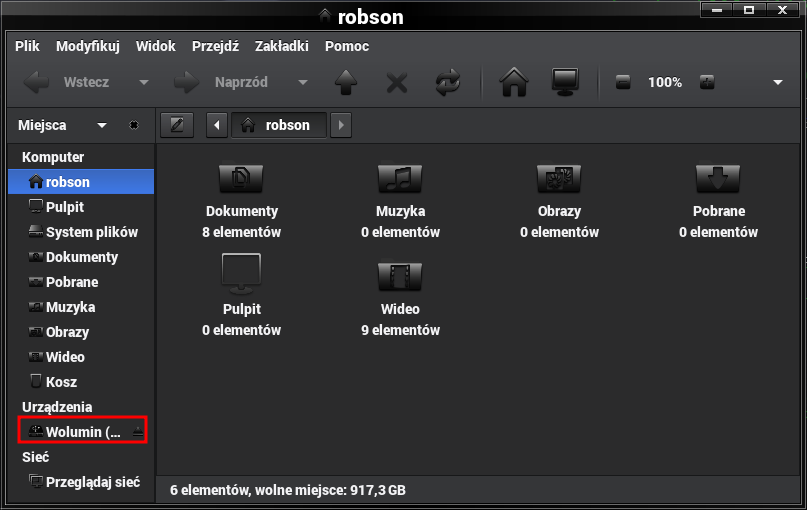Open Obrazy in the sidebar
Screen dimensions: 807x510
pos(81,332)
